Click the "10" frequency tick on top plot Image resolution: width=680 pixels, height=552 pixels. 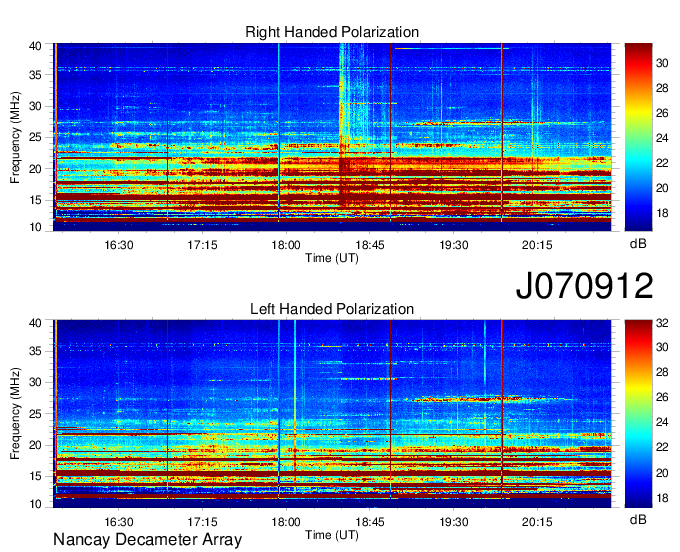[35, 227]
